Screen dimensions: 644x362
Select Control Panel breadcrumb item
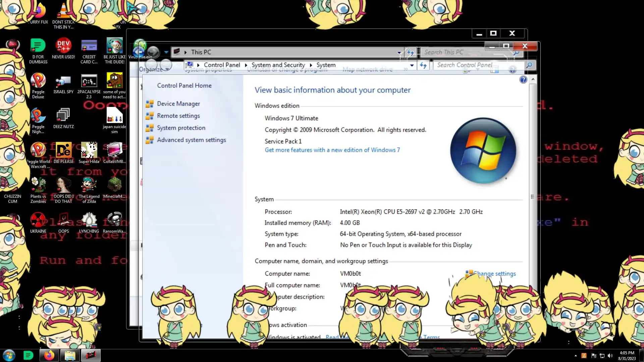(x=222, y=65)
